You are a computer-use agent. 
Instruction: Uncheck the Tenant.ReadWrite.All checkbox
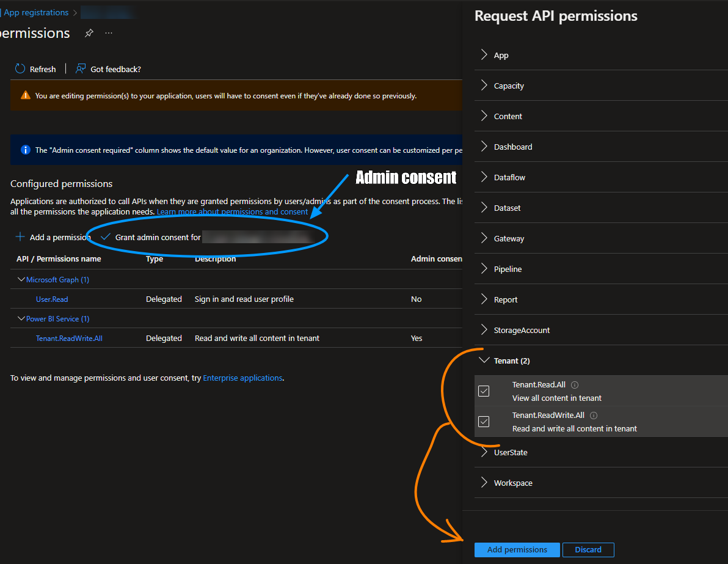coord(484,422)
